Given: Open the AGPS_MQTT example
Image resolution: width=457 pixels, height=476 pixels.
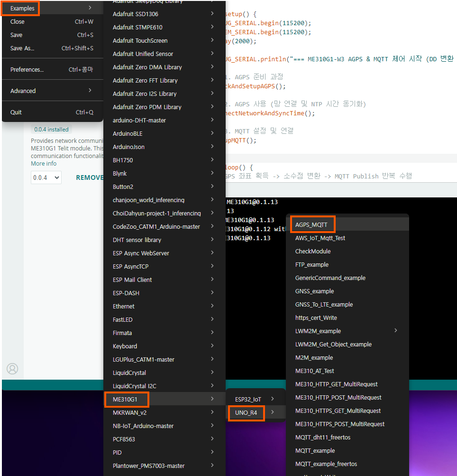Looking at the screenshot, I should 347,225.
